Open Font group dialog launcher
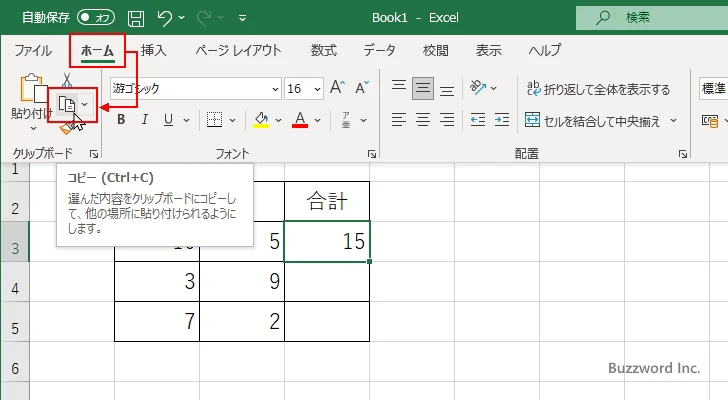 point(371,154)
